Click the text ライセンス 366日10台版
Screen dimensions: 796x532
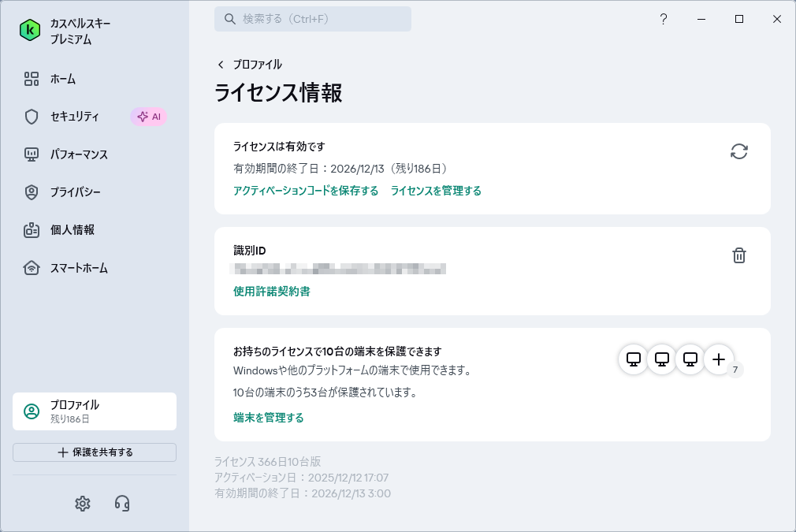[267, 461]
